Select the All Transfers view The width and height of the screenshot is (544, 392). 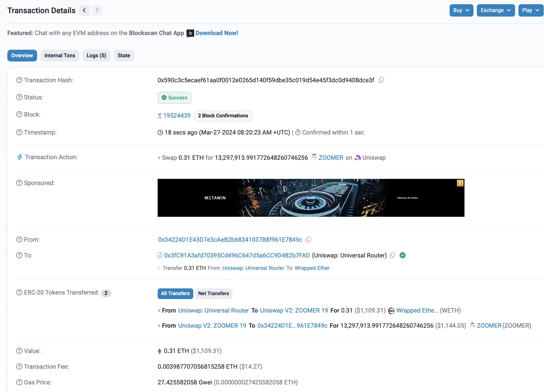click(175, 293)
